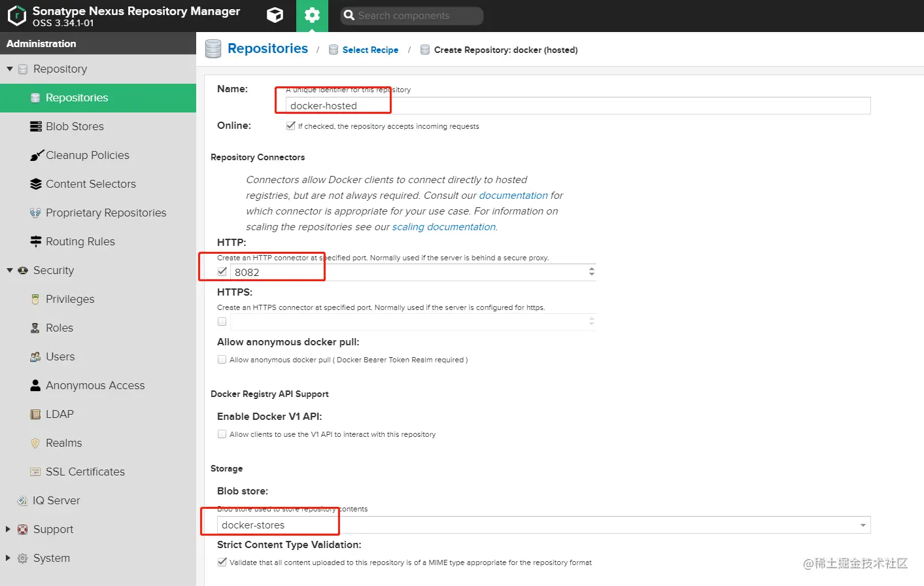924x586 pixels.
Task: Click the SSL Certificates icon
Action: pos(36,472)
